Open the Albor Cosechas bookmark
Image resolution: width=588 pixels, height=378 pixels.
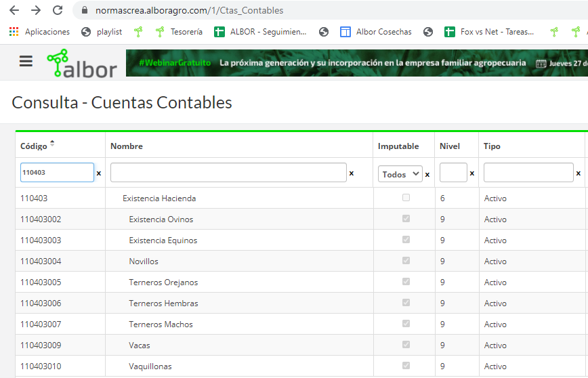[376, 32]
